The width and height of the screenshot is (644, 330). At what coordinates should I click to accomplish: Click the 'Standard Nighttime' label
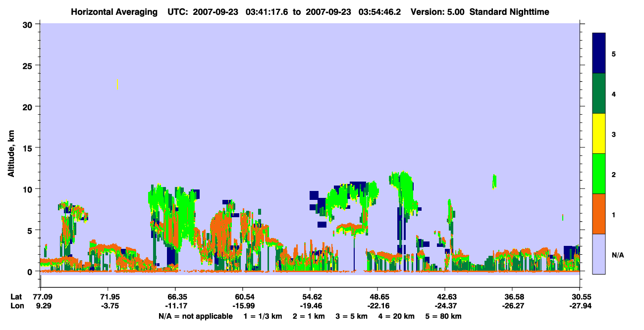pyautogui.click(x=509, y=12)
